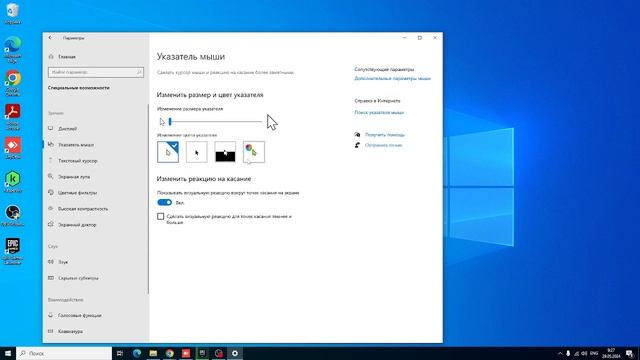
Task: Open the taskbar clock and date
Action: click(611, 353)
